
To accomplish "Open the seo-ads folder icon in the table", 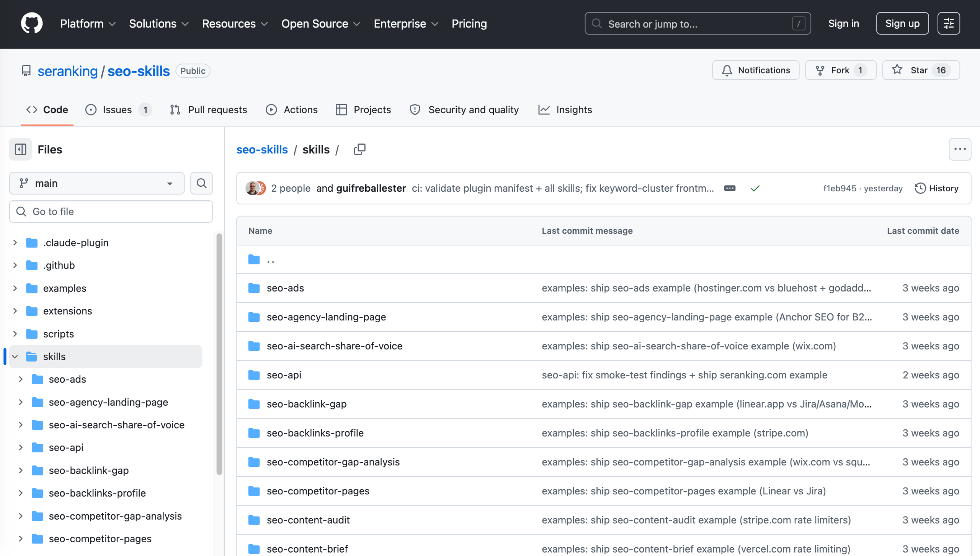I will [254, 288].
